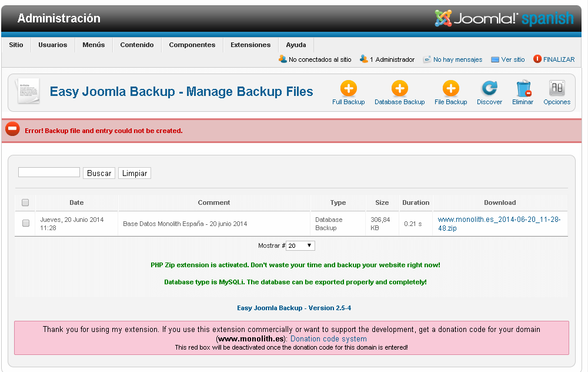This screenshot has height=372, width=588.
Task: Click the 1 Administrador user icon
Action: (x=363, y=59)
